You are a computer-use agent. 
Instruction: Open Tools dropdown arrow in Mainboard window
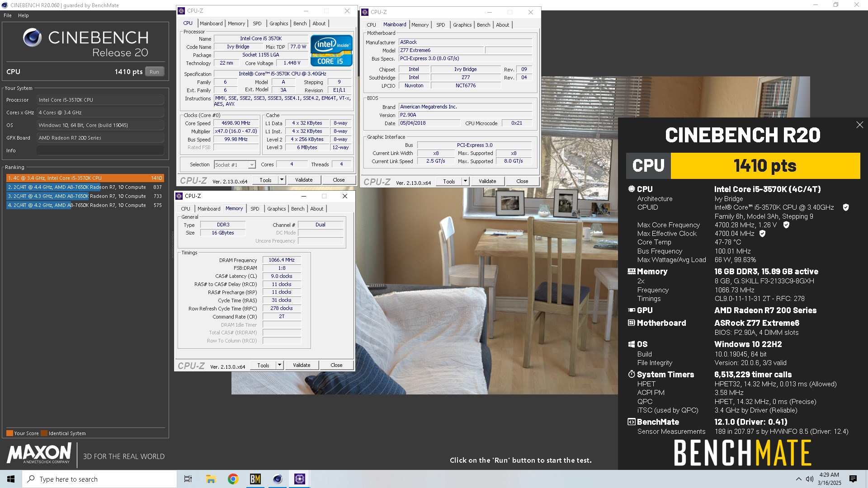(465, 181)
